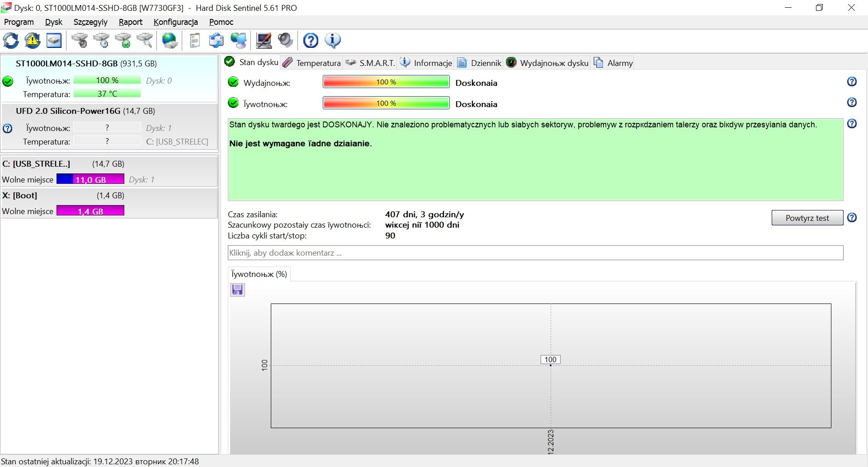Click the 11,0 GB free space bar
The width and height of the screenshot is (868, 467).
(90, 179)
